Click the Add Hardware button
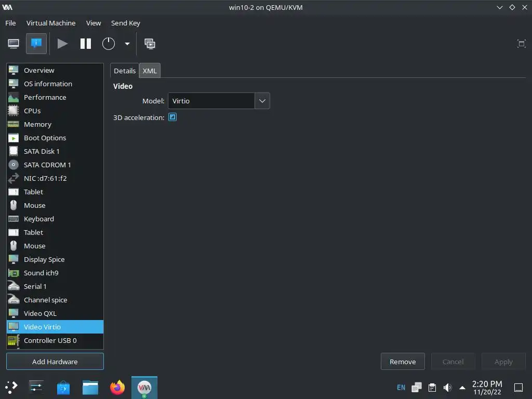The image size is (532, 399). click(55, 362)
